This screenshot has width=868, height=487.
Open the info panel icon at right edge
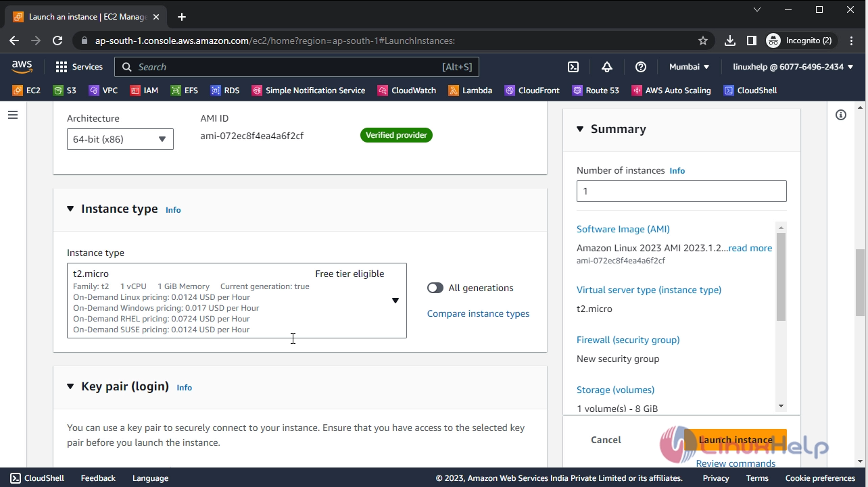tap(841, 115)
